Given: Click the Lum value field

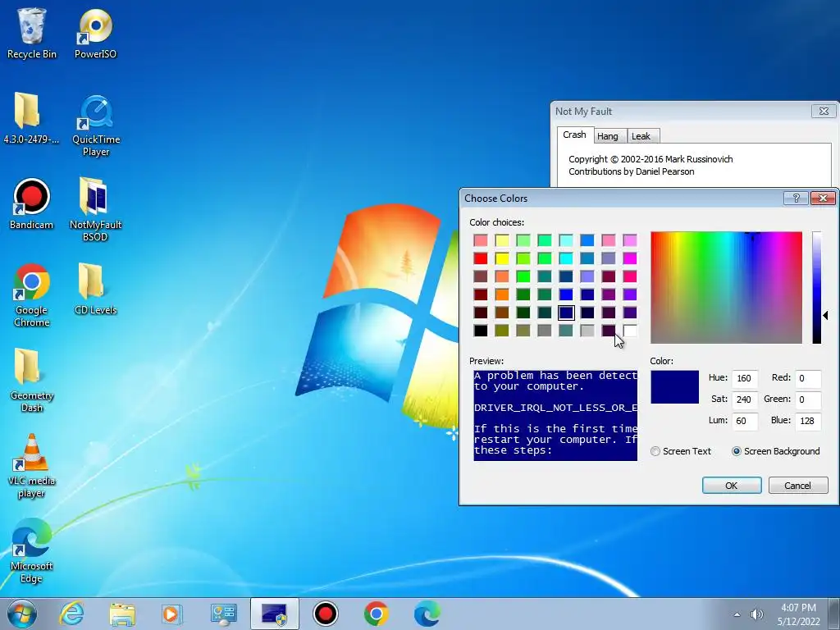Looking at the screenshot, I should [x=745, y=421].
